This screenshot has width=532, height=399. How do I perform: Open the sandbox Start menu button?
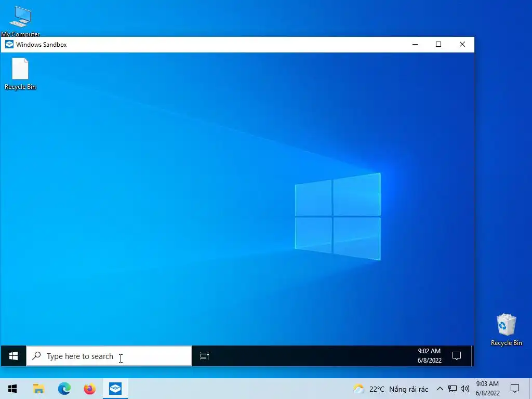click(14, 356)
